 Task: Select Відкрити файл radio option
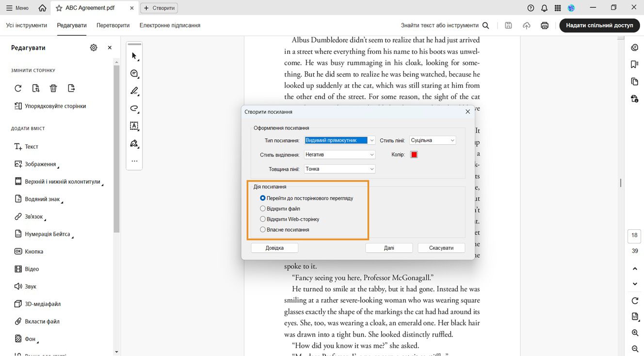coord(280,209)
